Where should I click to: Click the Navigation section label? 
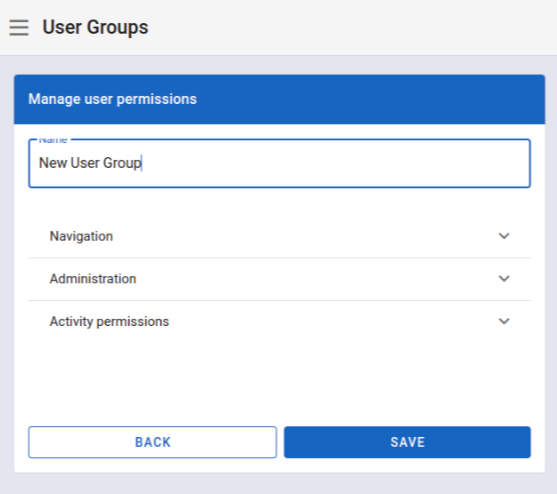tap(81, 236)
